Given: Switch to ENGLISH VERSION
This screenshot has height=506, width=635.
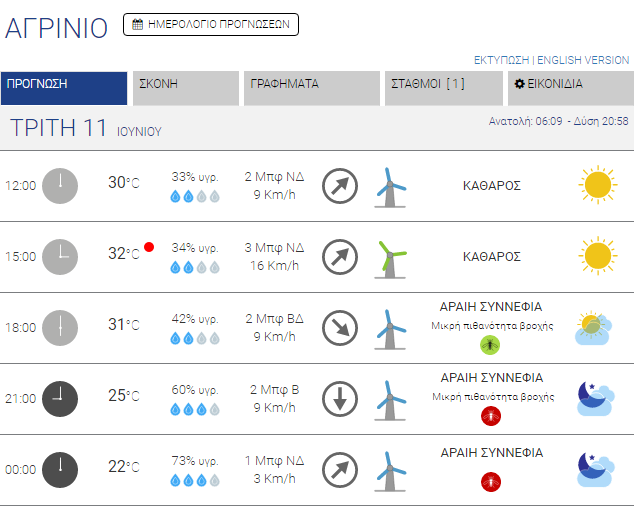Looking at the screenshot, I should coord(583,60).
